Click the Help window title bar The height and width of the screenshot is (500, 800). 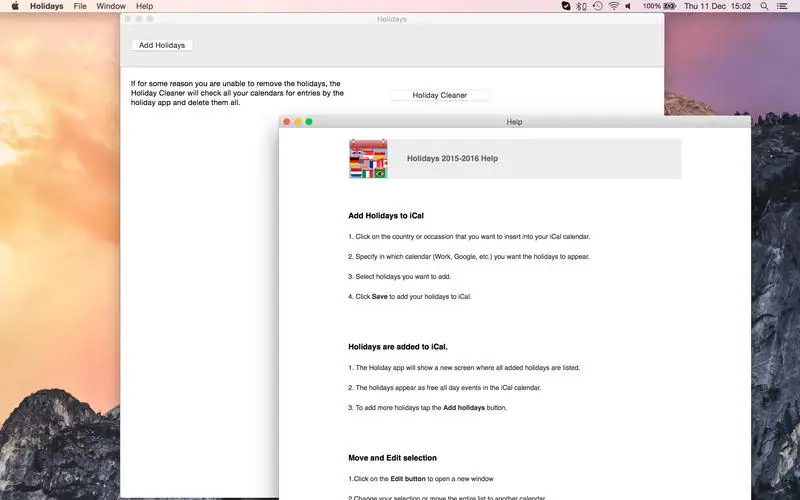(514, 121)
